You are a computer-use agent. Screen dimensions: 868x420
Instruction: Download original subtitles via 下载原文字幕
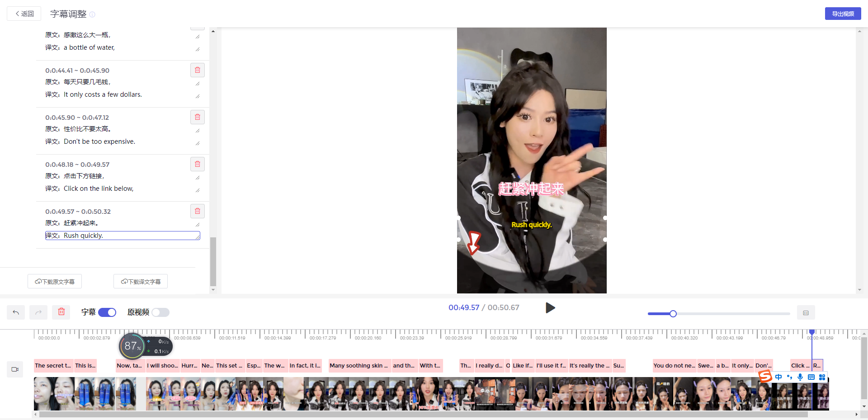(x=55, y=281)
